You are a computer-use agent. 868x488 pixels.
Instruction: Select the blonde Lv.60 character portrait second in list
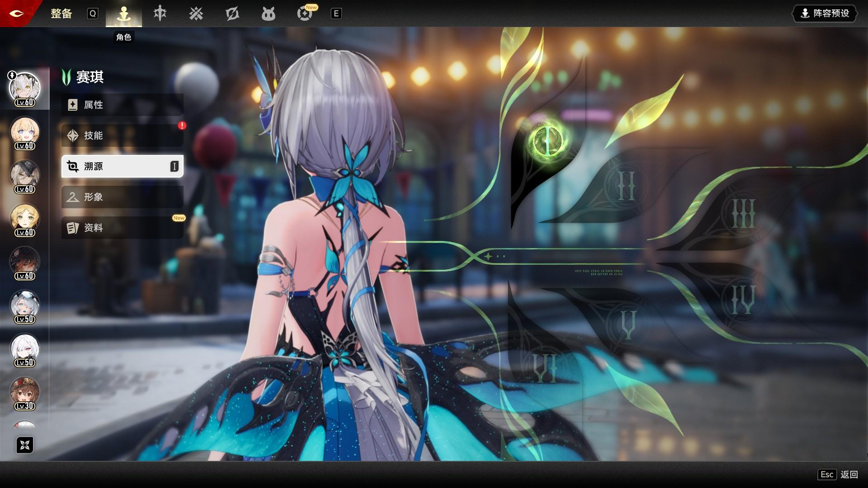pyautogui.click(x=25, y=133)
